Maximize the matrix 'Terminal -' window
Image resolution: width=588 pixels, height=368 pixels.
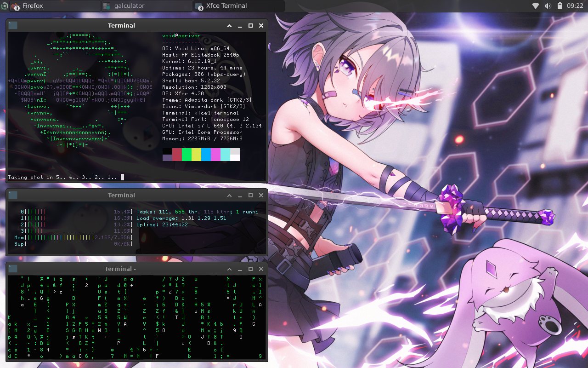tap(250, 269)
